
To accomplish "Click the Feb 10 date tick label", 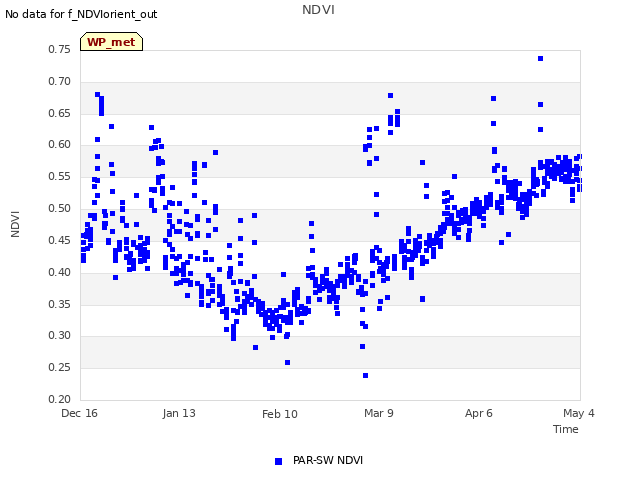I will point(280,414).
